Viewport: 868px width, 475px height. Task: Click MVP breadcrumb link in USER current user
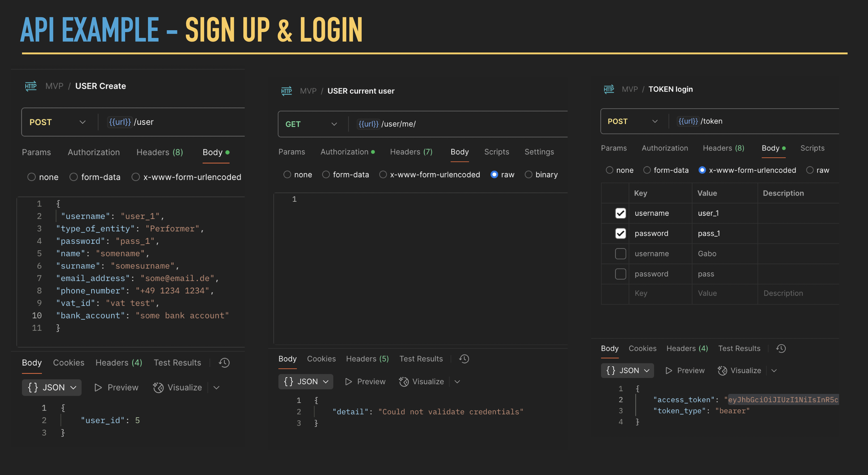[x=308, y=91]
